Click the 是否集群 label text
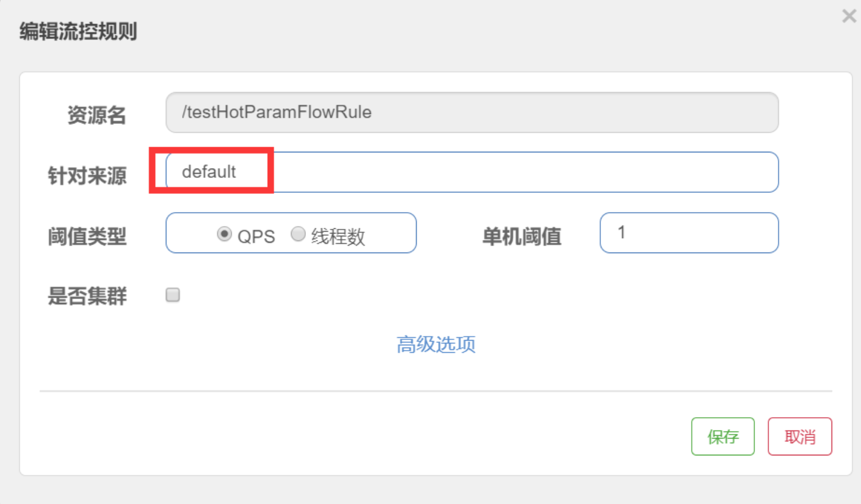This screenshot has width=861, height=504. [87, 296]
